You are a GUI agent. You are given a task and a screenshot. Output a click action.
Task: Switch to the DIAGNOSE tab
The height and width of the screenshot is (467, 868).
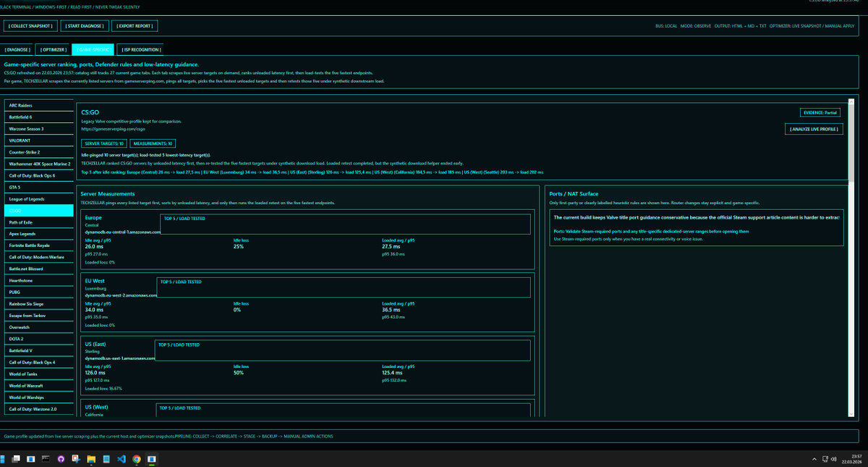point(18,50)
